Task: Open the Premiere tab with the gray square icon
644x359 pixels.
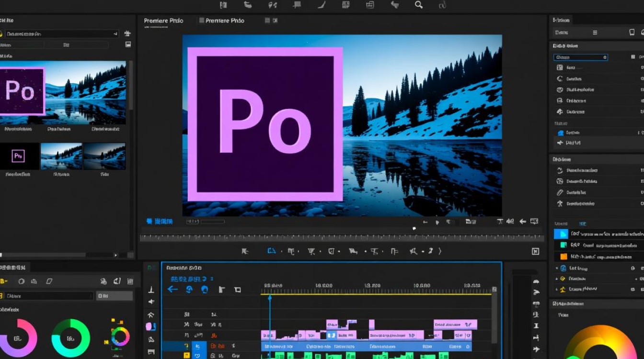Action: (221, 21)
